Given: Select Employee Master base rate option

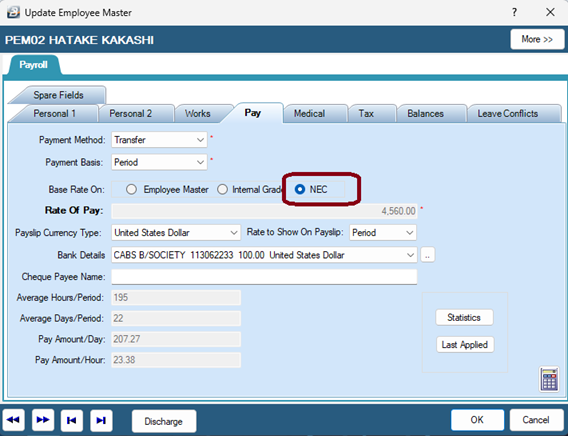Looking at the screenshot, I should [x=131, y=189].
